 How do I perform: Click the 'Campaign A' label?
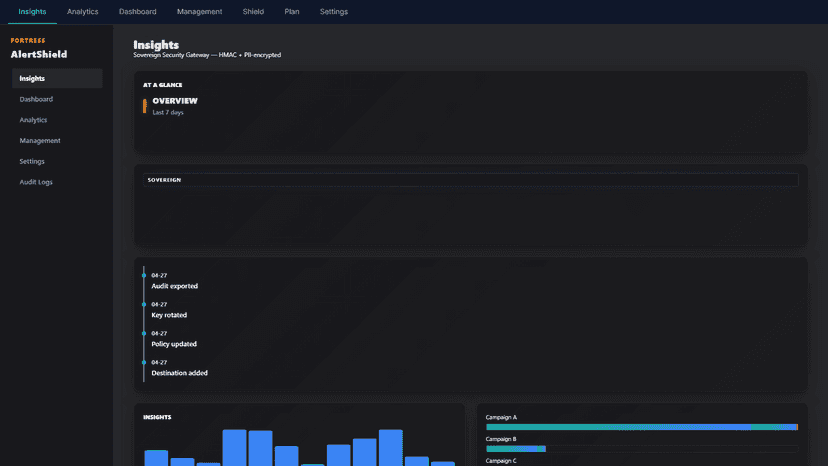tap(501, 417)
